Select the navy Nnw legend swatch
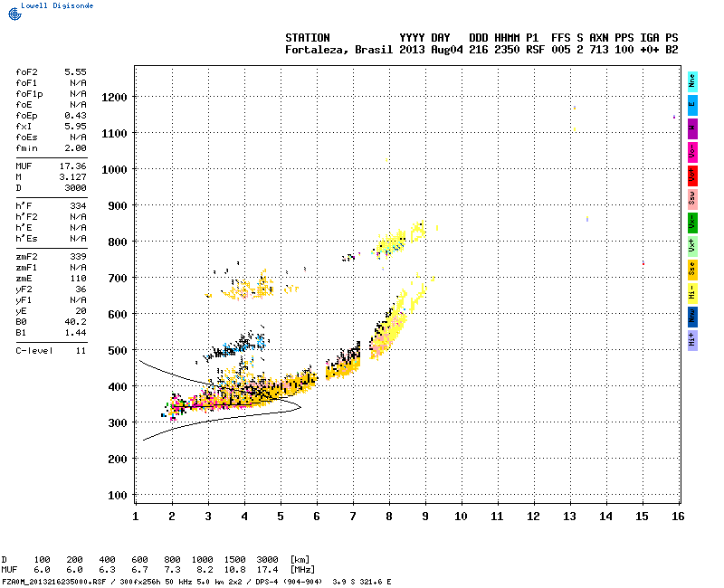724x588 pixels. [692, 317]
